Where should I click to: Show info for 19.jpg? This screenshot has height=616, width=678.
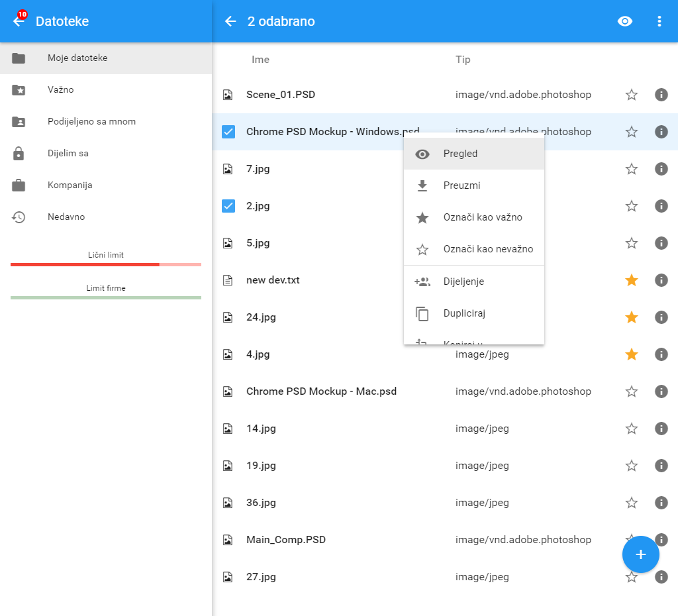coord(661,466)
